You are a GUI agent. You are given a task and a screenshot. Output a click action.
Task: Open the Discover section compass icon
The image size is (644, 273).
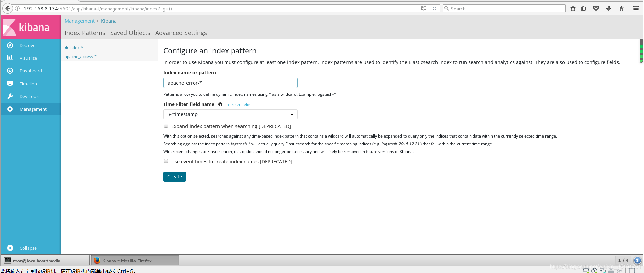pos(10,45)
